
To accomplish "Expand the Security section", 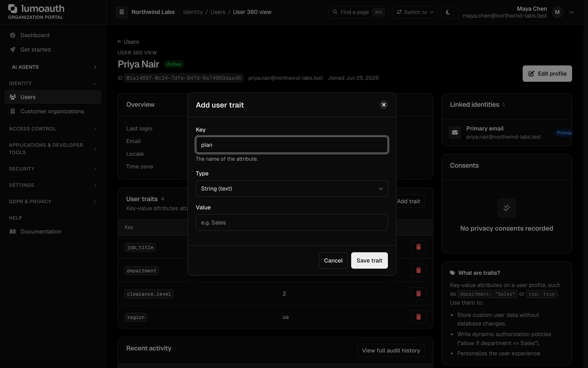I will [x=53, y=169].
